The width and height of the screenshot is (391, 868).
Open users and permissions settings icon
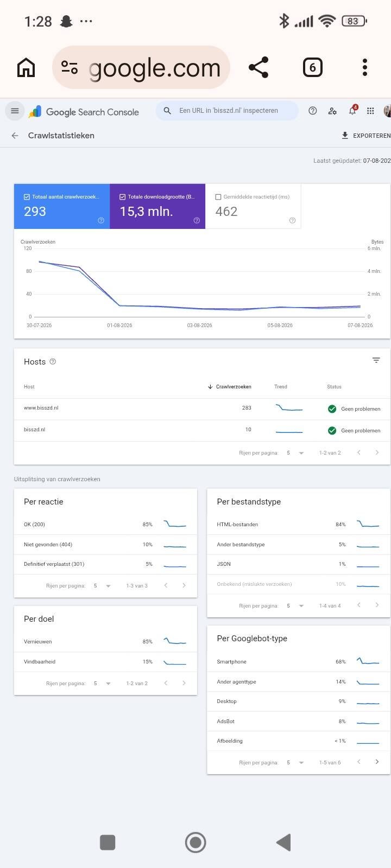332,111
